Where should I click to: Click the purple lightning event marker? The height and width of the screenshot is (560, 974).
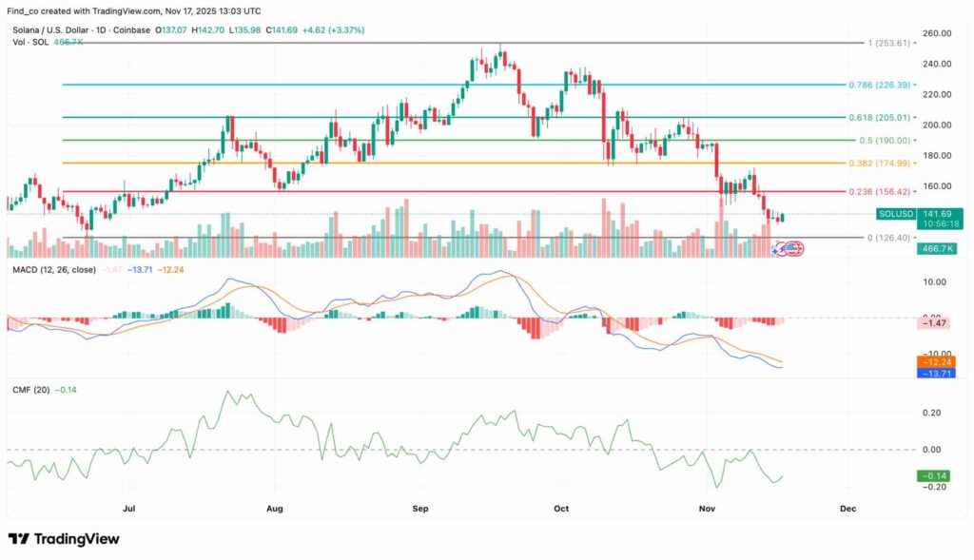781,248
